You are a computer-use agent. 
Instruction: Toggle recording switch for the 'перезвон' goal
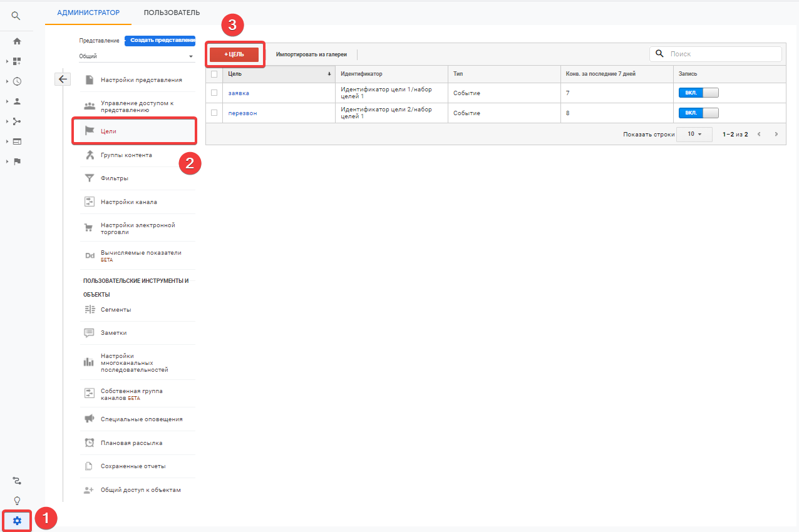pos(698,113)
